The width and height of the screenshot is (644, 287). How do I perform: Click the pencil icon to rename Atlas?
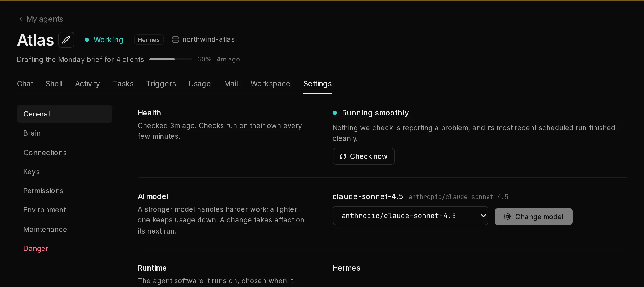coord(66,40)
